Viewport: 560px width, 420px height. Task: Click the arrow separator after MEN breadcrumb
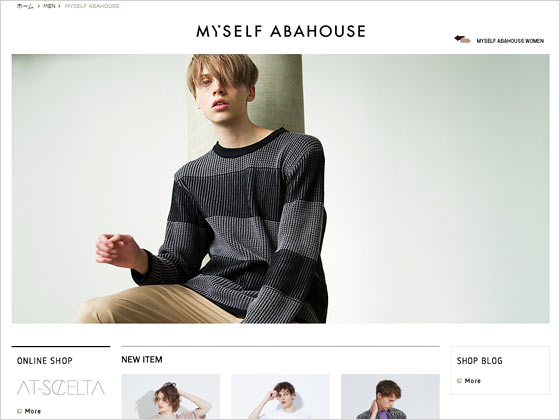[x=60, y=6]
